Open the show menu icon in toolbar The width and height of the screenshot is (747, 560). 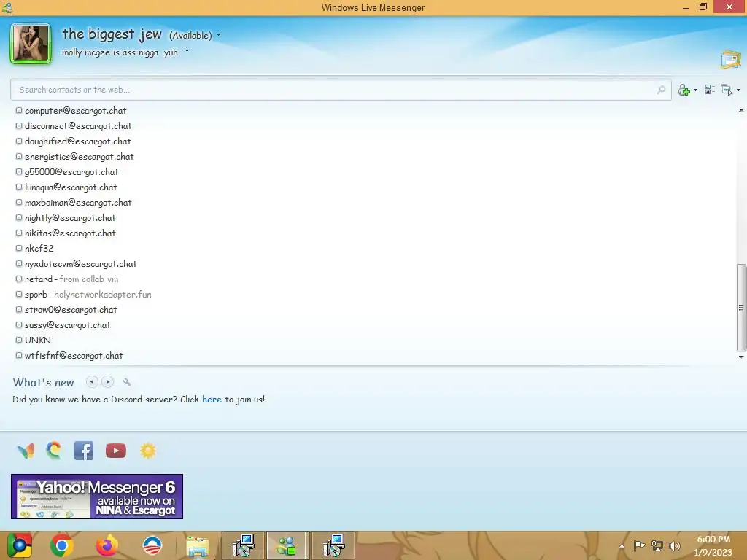click(727, 90)
